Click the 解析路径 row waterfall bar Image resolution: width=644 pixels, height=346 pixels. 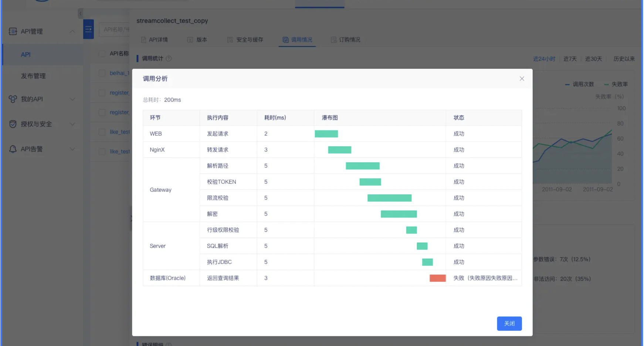click(x=363, y=166)
